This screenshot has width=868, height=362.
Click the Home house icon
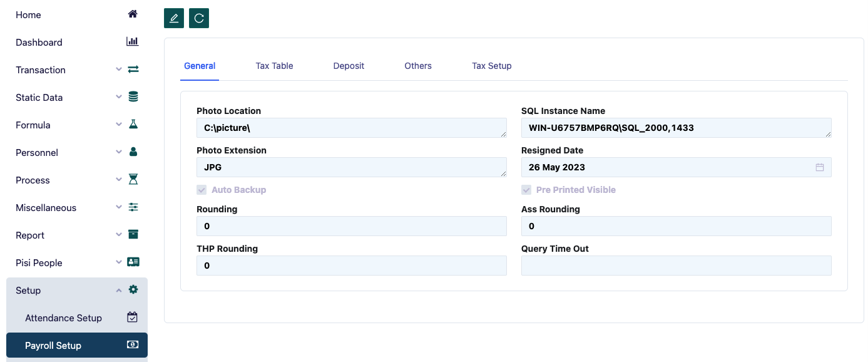(133, 14)
